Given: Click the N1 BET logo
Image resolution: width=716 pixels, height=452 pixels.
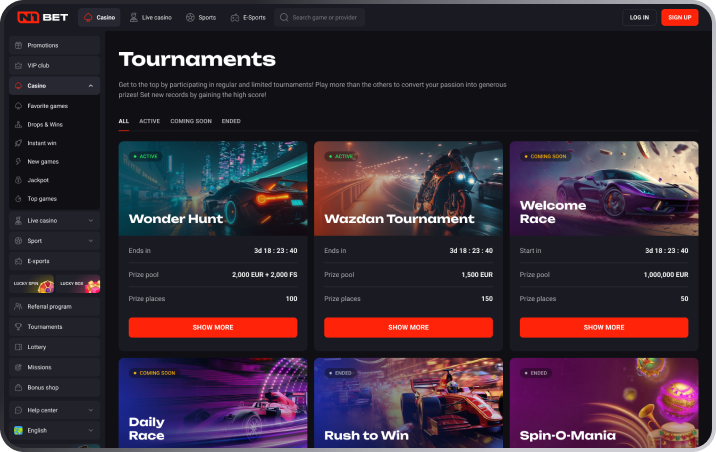Looking at the screenshot, I should click(42, 17).
